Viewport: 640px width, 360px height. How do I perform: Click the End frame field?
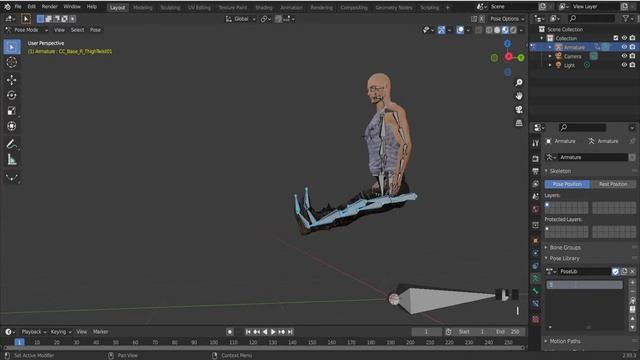pyautogui.click(x=509, y=332)
